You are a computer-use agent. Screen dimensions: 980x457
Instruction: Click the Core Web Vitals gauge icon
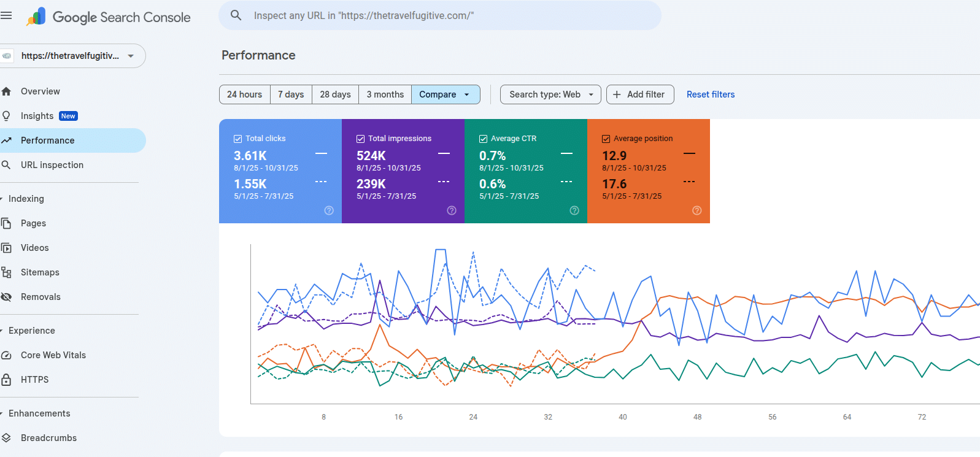tap(6, 355)
